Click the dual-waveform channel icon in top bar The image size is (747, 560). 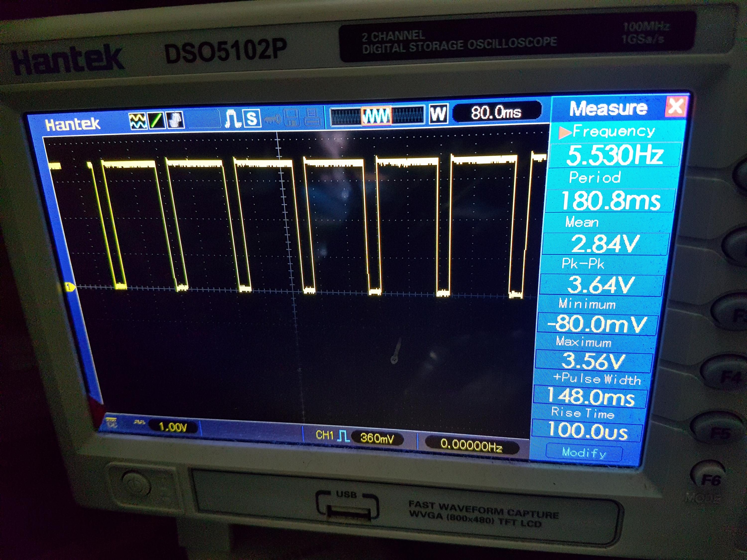pos(138,121)
